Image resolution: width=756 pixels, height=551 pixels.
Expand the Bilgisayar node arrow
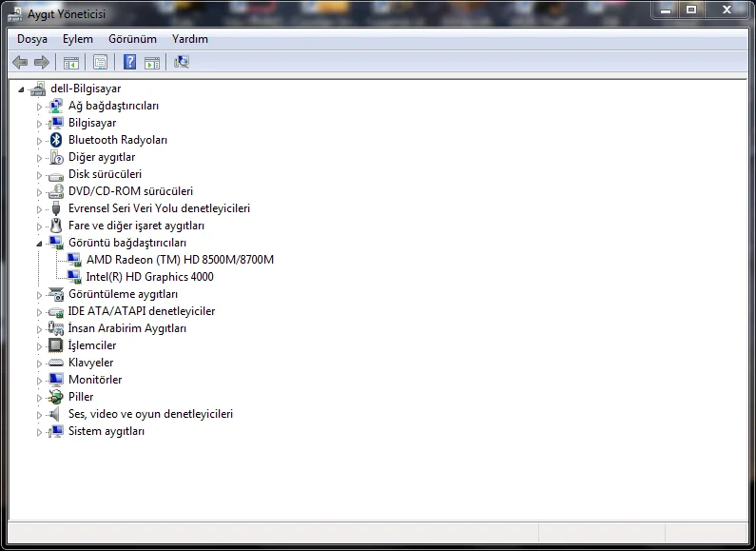coord(39,124)
